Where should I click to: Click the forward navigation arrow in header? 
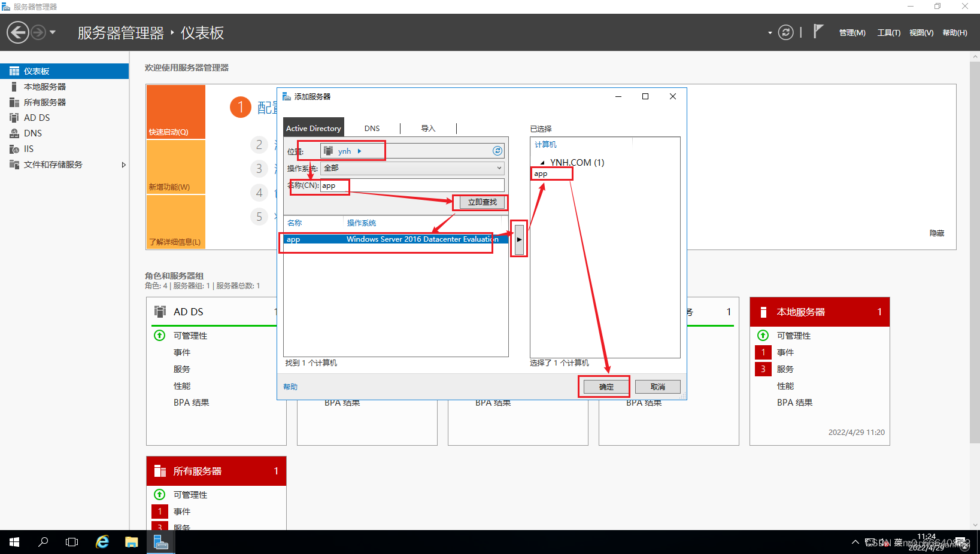pyautogui.click(x=38, y=32)
